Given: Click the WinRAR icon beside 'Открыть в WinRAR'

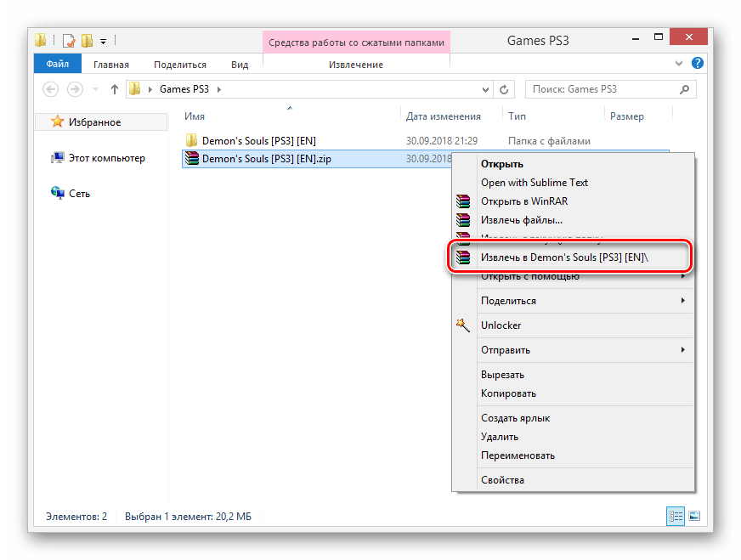Looking at the screenshot, I should tap(462, 201).
